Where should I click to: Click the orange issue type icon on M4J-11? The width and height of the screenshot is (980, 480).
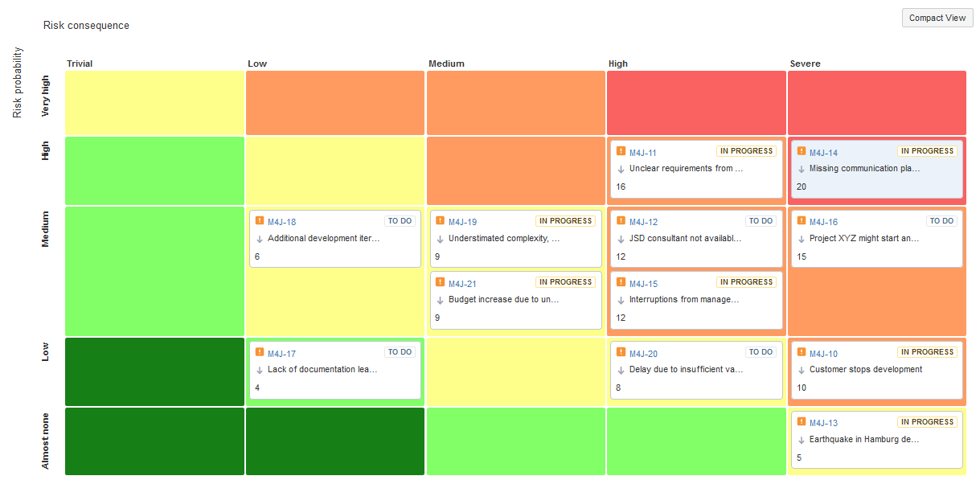tap(621, 151)
